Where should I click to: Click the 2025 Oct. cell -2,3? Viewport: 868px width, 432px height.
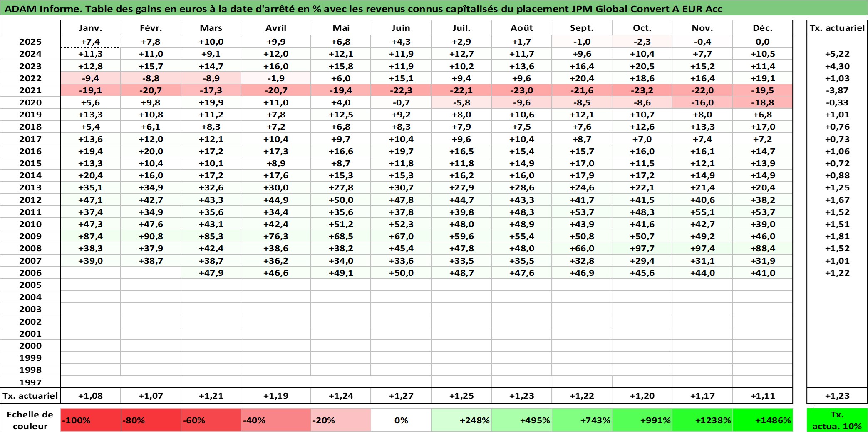[x=642, y=42]
